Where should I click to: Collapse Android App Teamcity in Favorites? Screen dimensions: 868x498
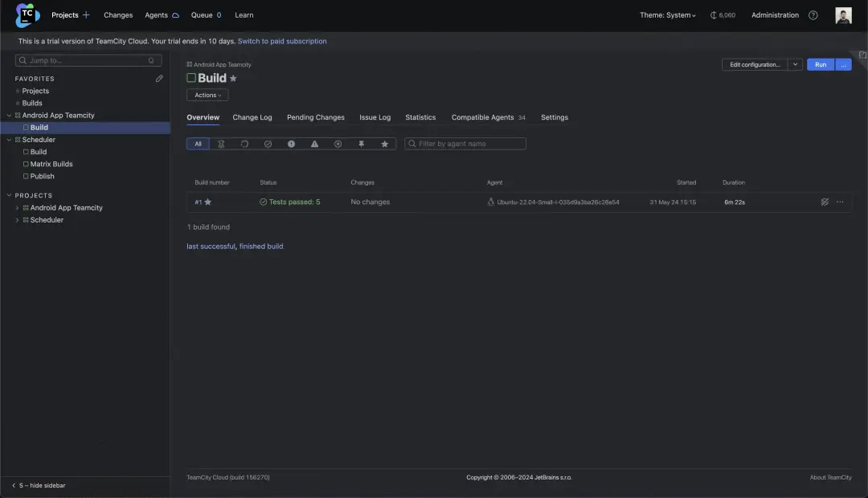[9, 115]
